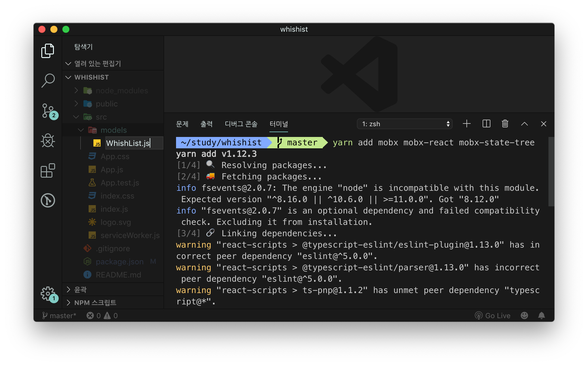Open index.css file
Viewport: 588px width, 366px height.
113,196
